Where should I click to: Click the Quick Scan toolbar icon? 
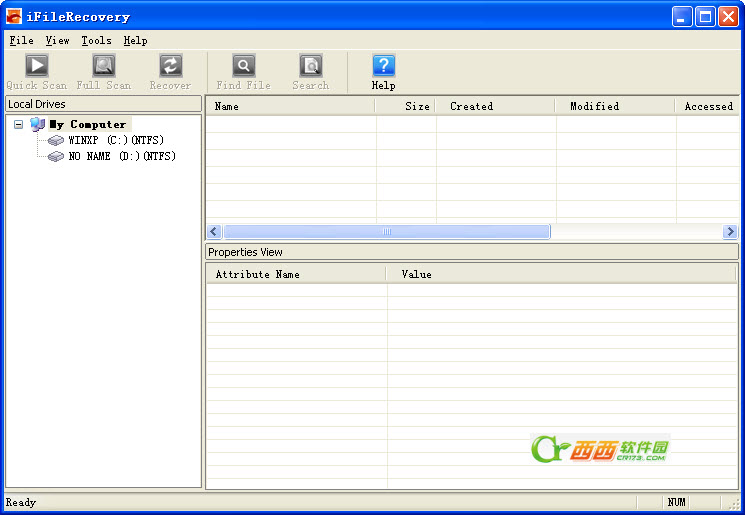coord(37,66)
